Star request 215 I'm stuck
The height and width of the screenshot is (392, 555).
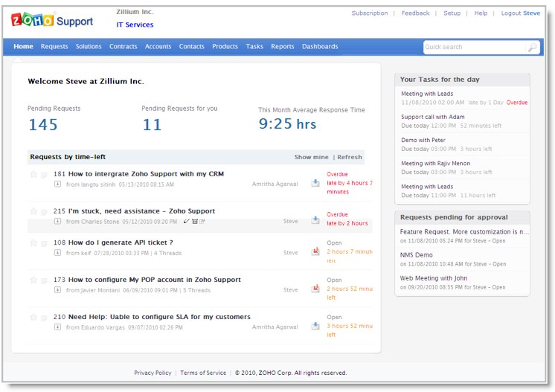33,211
